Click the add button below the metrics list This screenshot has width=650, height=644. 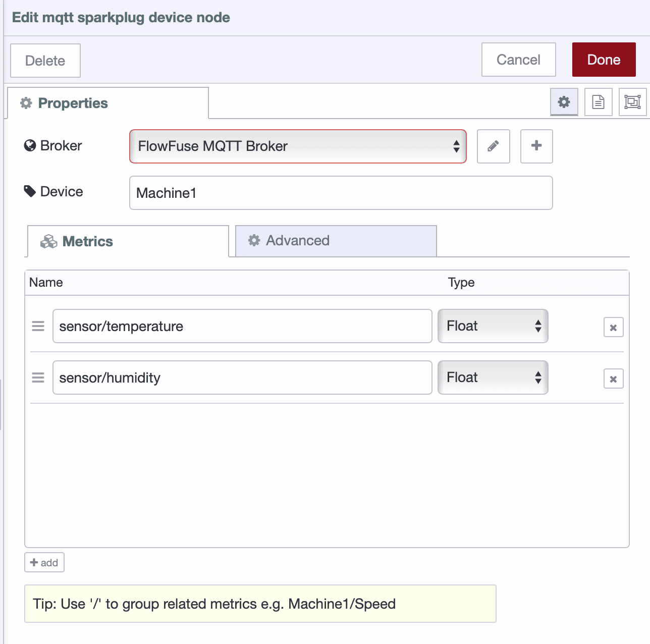click(x=44, y=562)
